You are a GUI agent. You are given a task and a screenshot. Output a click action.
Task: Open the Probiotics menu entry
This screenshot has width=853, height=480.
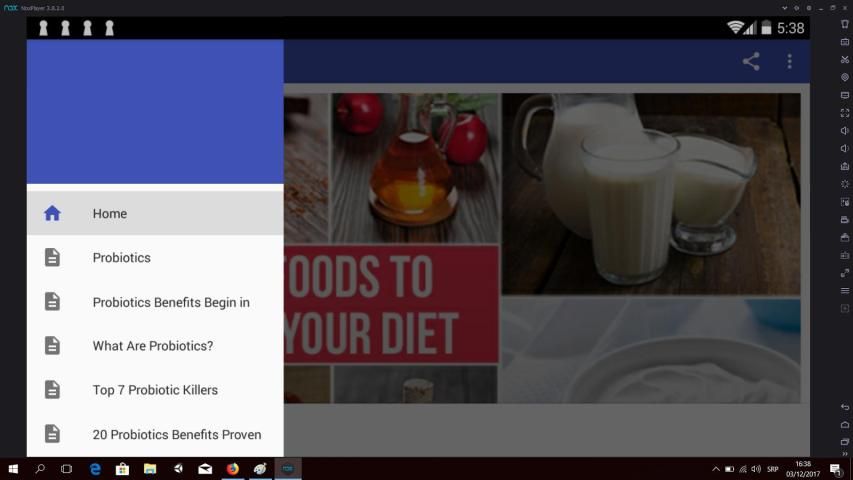pos(121,257)
